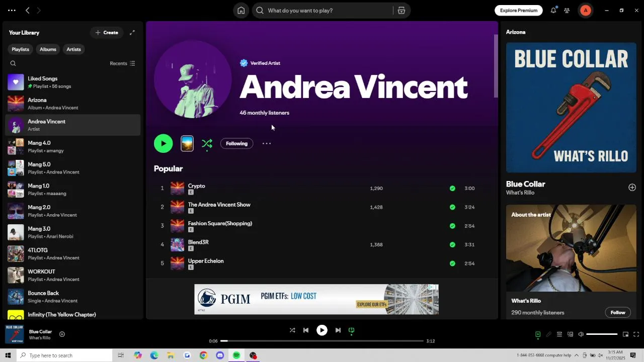Screen dimensions: 644x362
Task: Click the artist pick thumbnail beside play button
Action: [x=187, y=144]
